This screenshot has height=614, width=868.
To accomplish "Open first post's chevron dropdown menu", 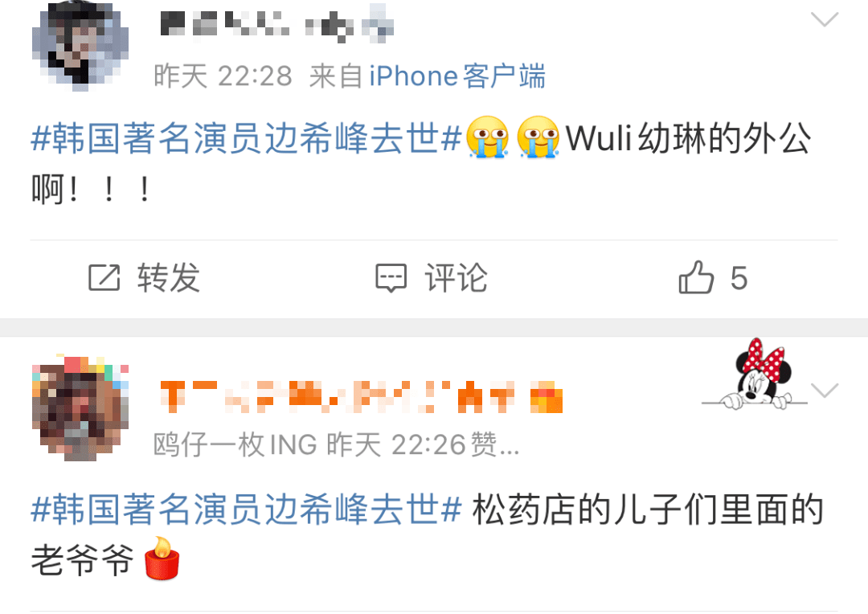I will pos(825,19).
